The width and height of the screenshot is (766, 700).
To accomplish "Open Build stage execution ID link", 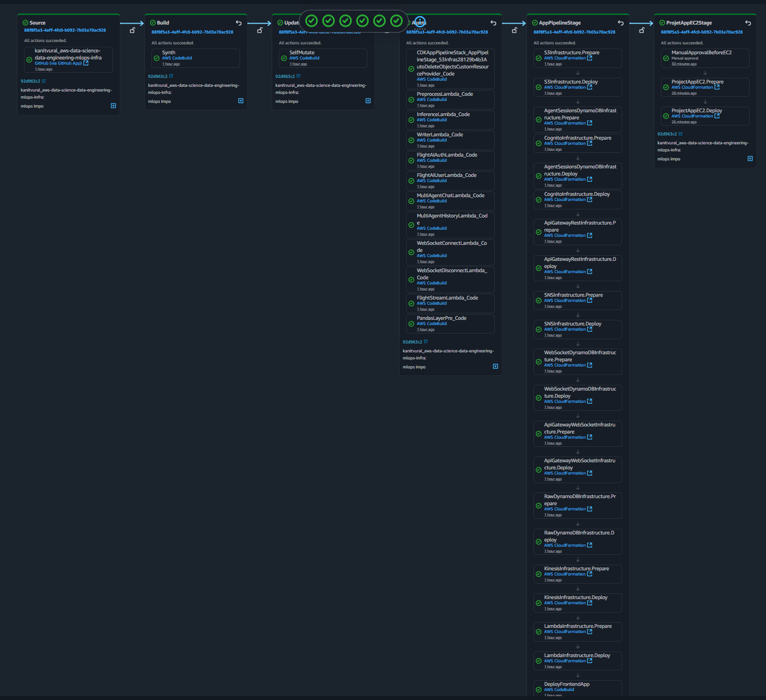I will (192, 32).
